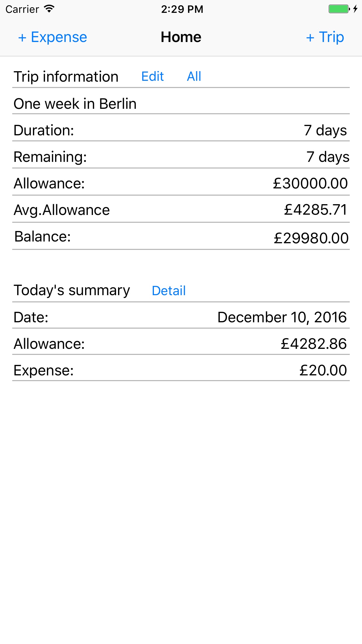Open Detail of today's summary
This screenshot has width=362, height=644.
click(x=169, y=290)
